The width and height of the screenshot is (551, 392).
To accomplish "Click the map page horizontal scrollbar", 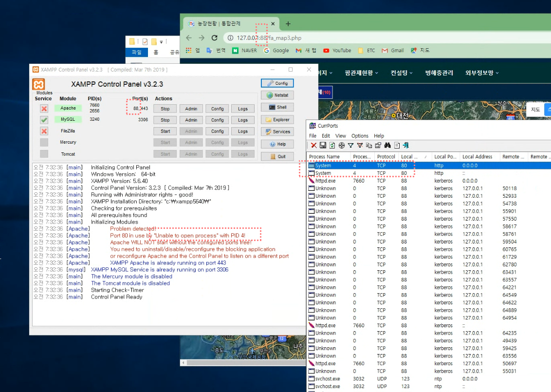I will point(243,362).
